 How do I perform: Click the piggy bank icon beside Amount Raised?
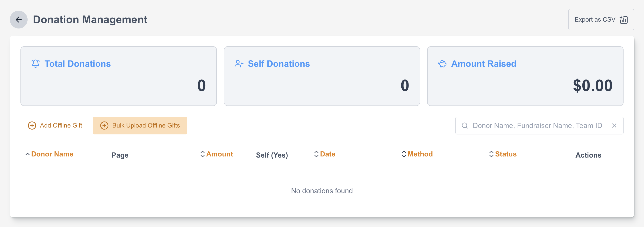[x=442, y=64]
